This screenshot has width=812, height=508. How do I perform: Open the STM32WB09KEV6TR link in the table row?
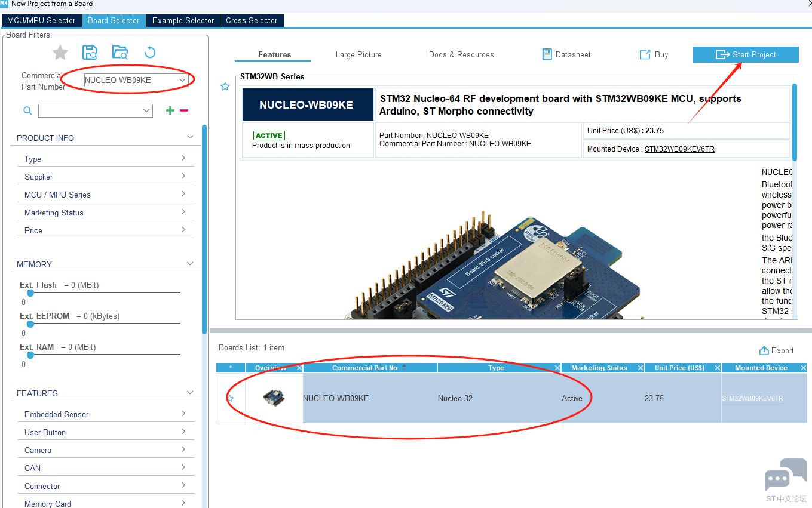(x=752, y=399)
